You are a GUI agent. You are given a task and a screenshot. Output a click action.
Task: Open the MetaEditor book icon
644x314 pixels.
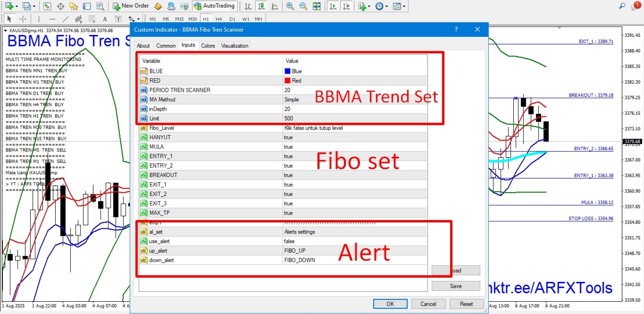(159, 6)
